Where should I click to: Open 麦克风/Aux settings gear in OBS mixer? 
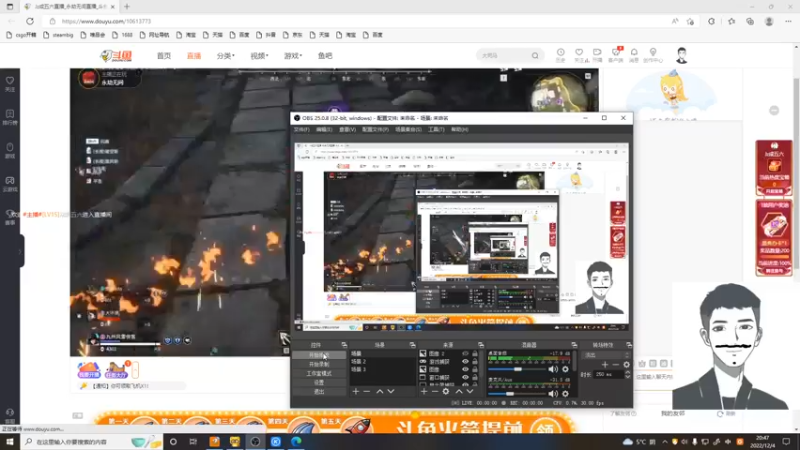click(565, 394)
